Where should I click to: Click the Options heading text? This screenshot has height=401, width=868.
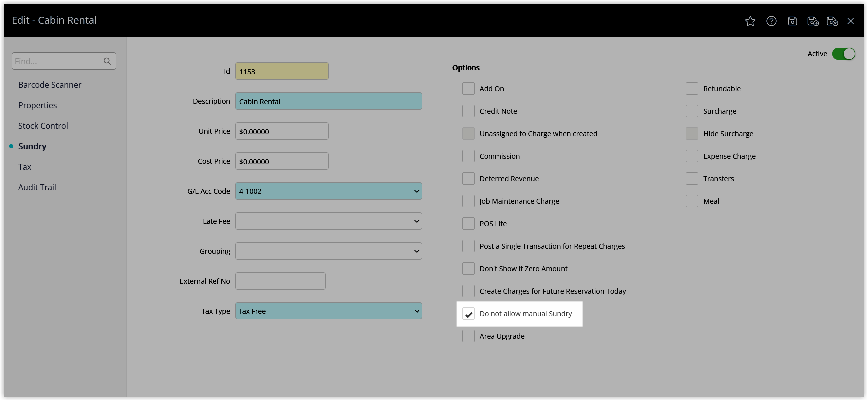coord(466,68)
